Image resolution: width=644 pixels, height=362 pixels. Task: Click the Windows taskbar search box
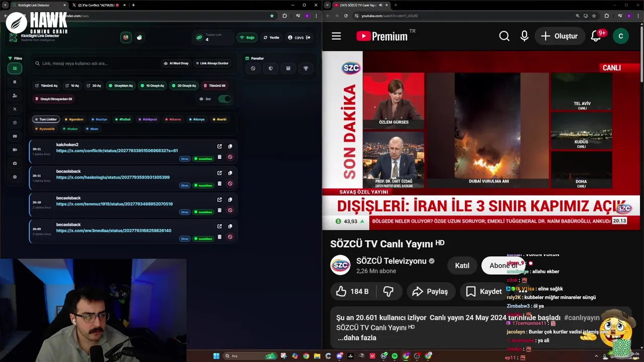click(x=250, y=356)
